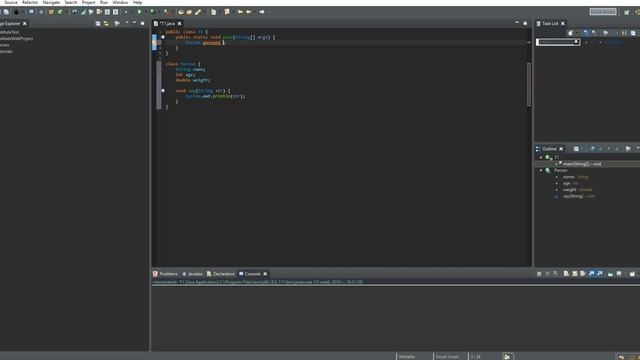Terminate the process in Console toolbar
Screen dimensions: 640x360
tap(539, 274)
